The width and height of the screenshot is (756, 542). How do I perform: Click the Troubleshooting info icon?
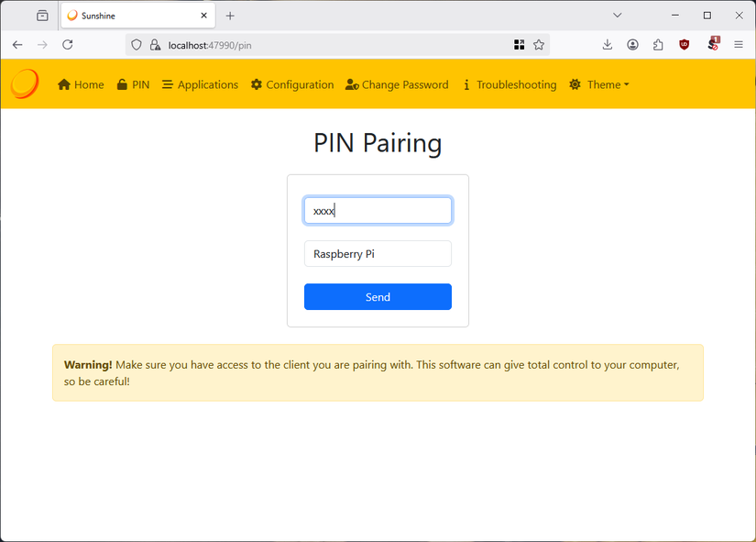tap(466, 84)
